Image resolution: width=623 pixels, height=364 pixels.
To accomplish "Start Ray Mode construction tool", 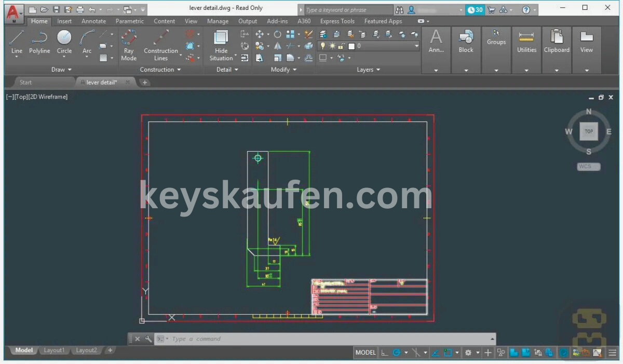I will (x=129, y=44).
